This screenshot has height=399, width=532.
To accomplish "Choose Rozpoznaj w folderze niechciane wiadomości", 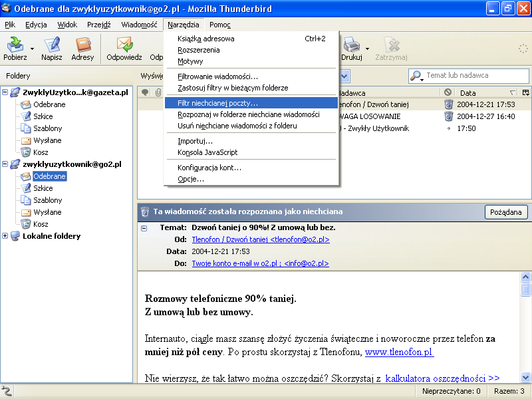I will (x=251, y=114).
